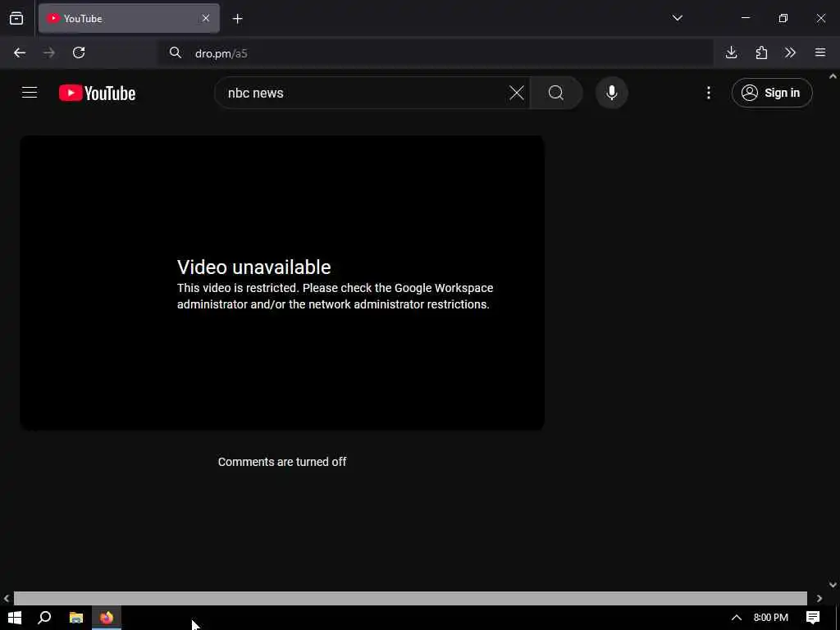The image size is (840, 630).
Task: Open YouTube settings three-dot menu
Action: (708, 94)
